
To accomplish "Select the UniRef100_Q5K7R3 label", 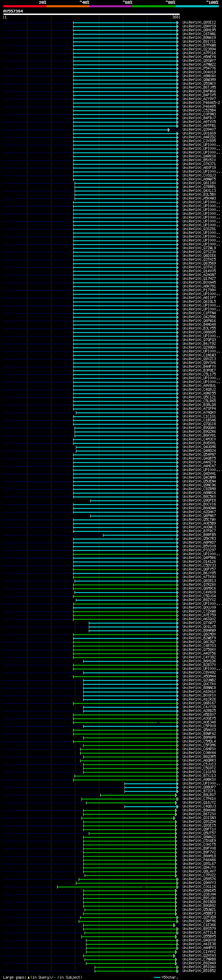I will (x=199, y=539).
